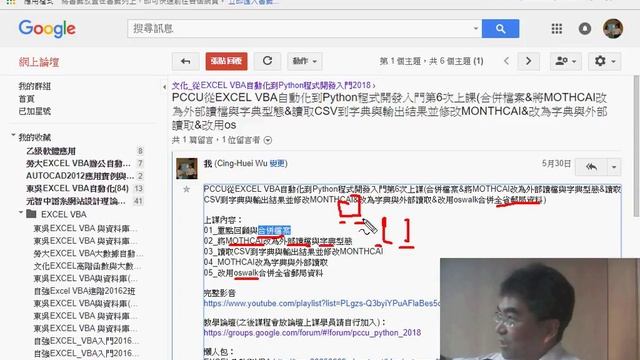Viewport: 640px width, 360px height.
Task: Go to the previous topic arrow
Action: [x=506, y=61]
